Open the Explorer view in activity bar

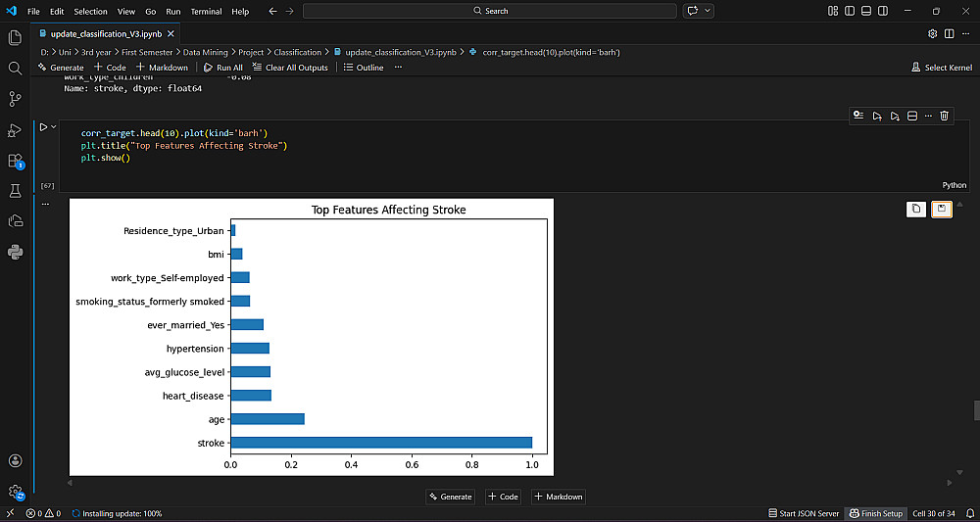pyautogui.click(x=15, y=37)
